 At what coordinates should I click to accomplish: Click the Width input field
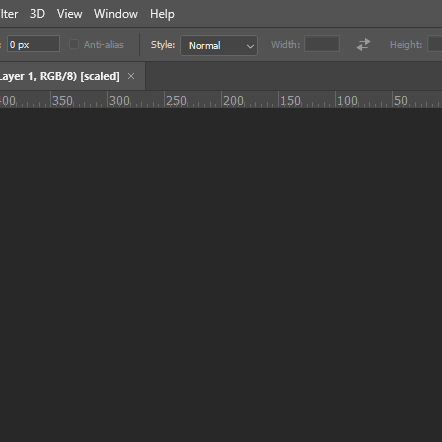pos(322,44)
